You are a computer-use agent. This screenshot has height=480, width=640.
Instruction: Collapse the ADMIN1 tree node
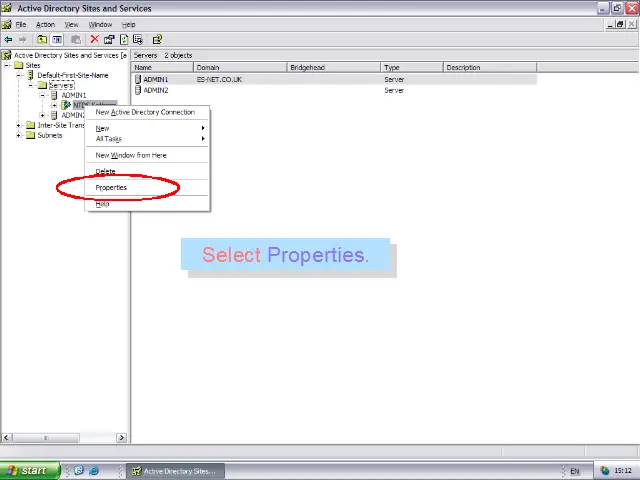click(x=42, y=95)
